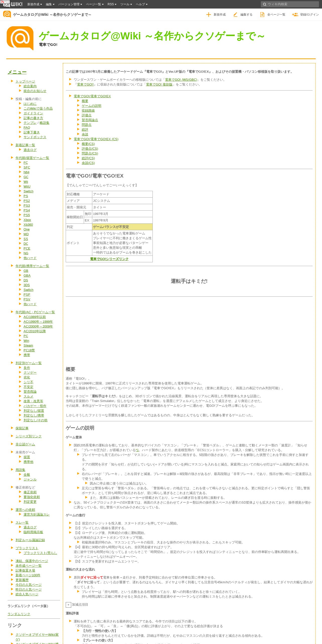
Task: Open the WiiU game list link
Action: (27, 187)
